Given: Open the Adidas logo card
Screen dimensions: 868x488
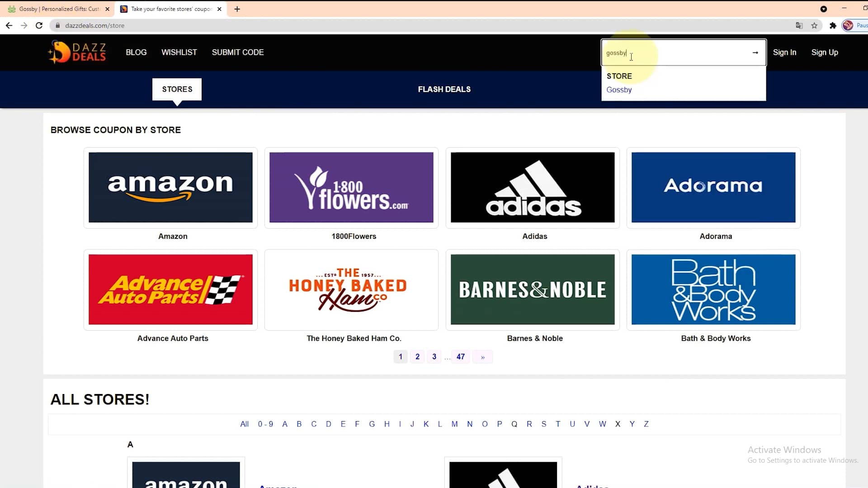Looking at the screenshot, I should point(533,188).
